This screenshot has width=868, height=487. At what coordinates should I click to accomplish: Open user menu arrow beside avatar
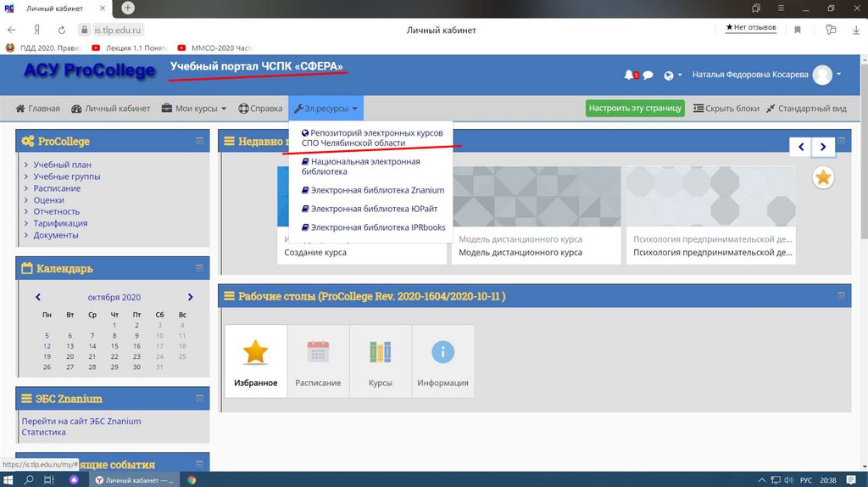(x=838, y=75)
